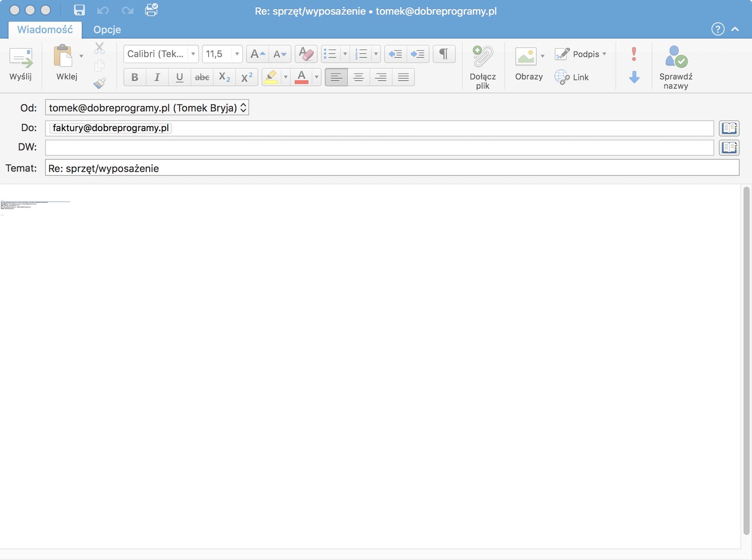Print the message from title bar
The height and width of the screenshot is (560, 752).
click(151, 10)
